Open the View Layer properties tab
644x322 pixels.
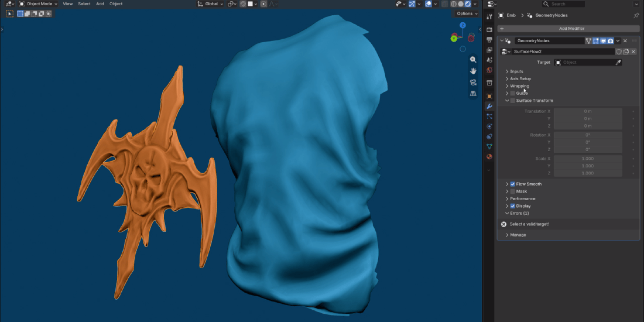tap(489, 50)
